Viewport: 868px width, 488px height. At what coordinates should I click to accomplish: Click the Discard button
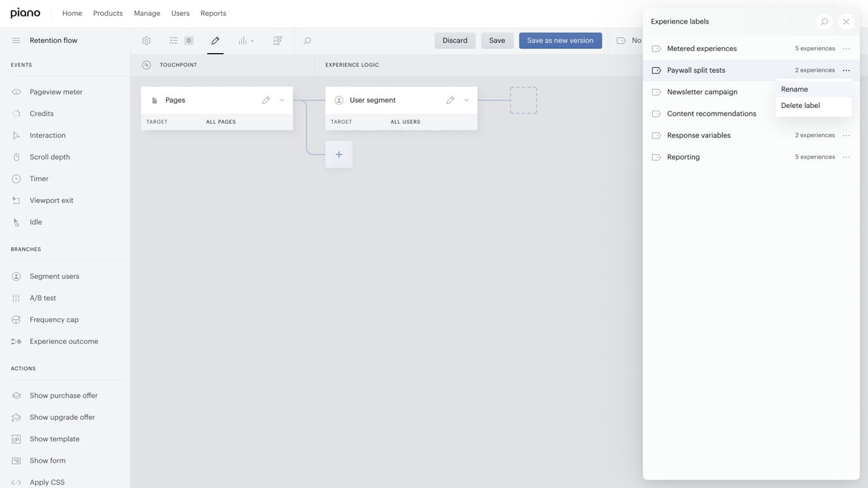455,41
